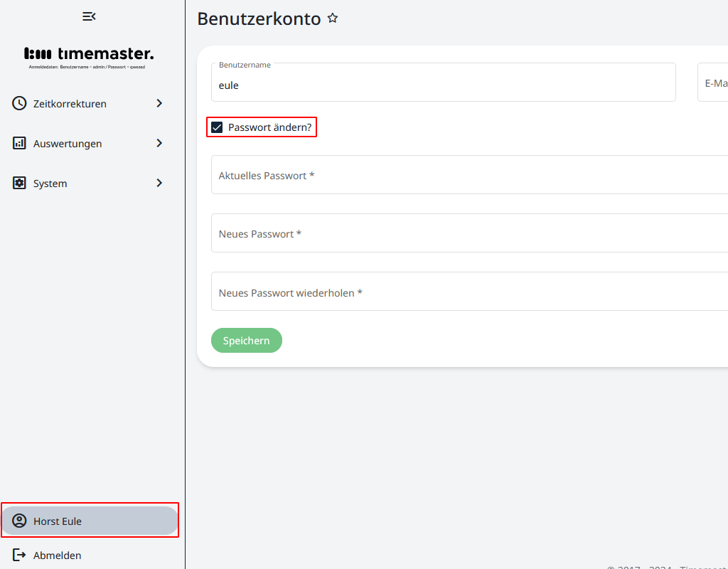
Task: Click the Benutzername field containing eule
Action: [x=442, y=85]
